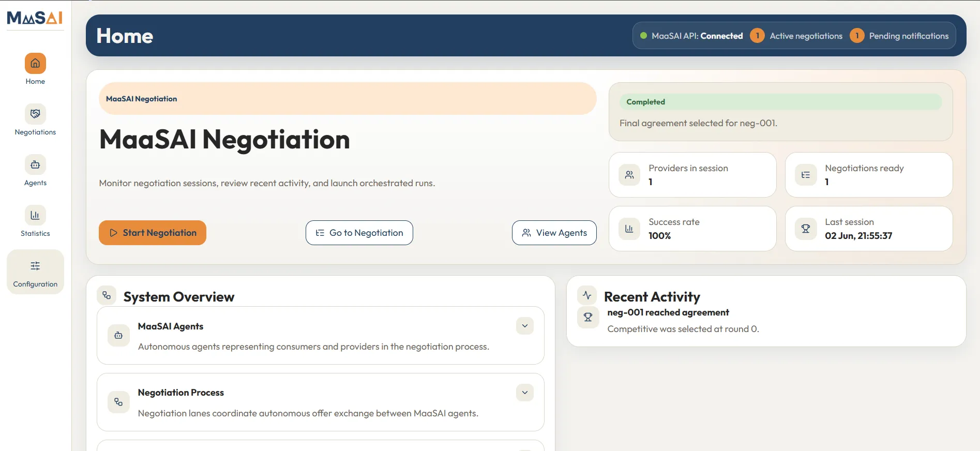Screen dimensions: 980x451
Task: Open Statistics chart icon in sidebar
Action: click(x=35, y=215)
